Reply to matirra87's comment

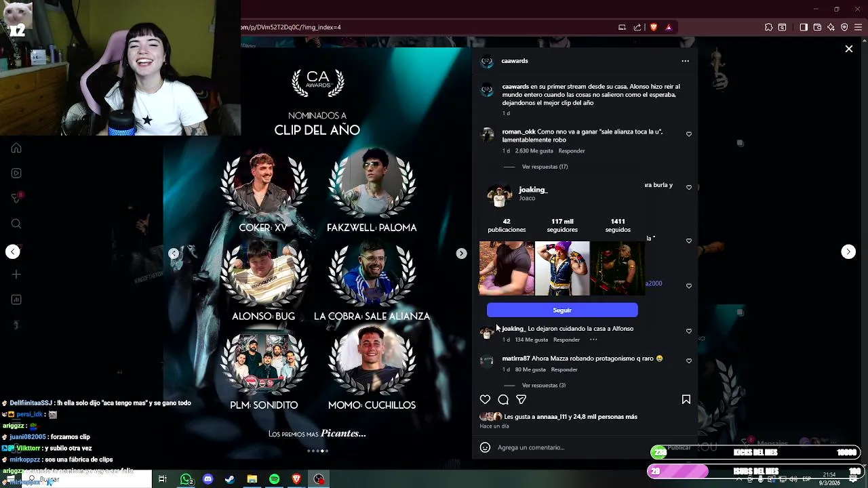pos(564,369)
